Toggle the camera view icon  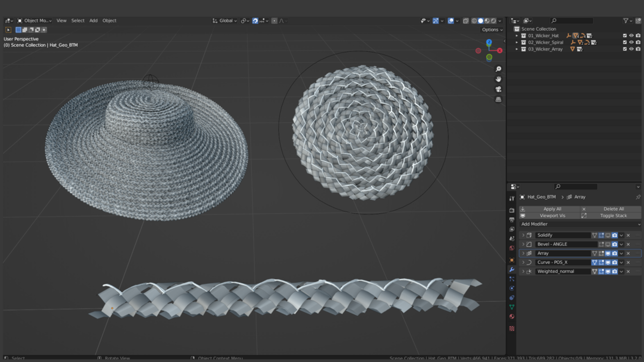coord(498,89)
